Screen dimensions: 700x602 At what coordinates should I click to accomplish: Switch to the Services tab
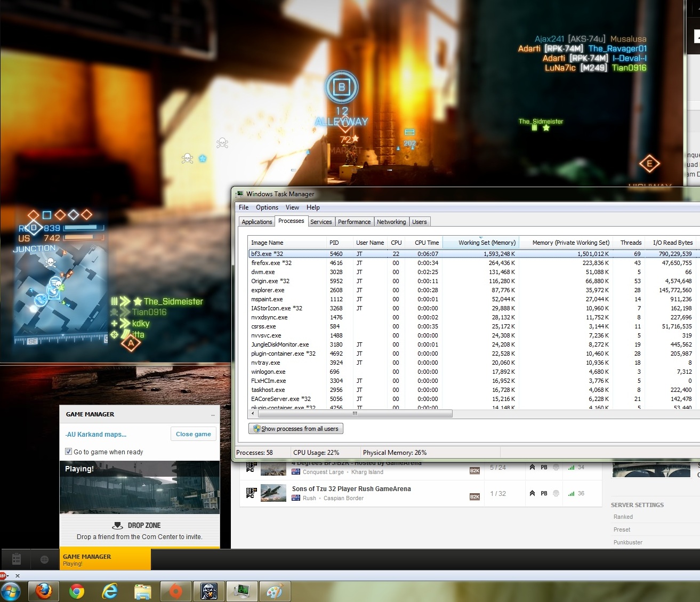tap(321, 222)
